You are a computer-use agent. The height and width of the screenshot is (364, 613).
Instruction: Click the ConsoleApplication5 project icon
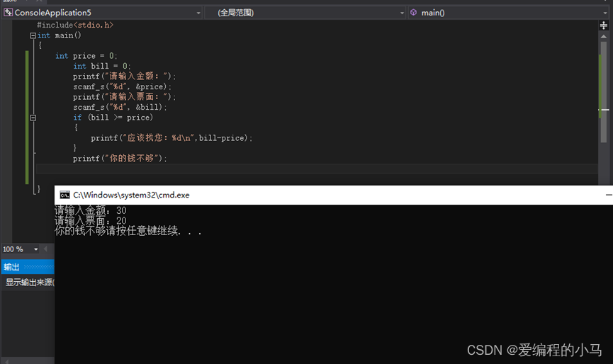click(8, 13)
